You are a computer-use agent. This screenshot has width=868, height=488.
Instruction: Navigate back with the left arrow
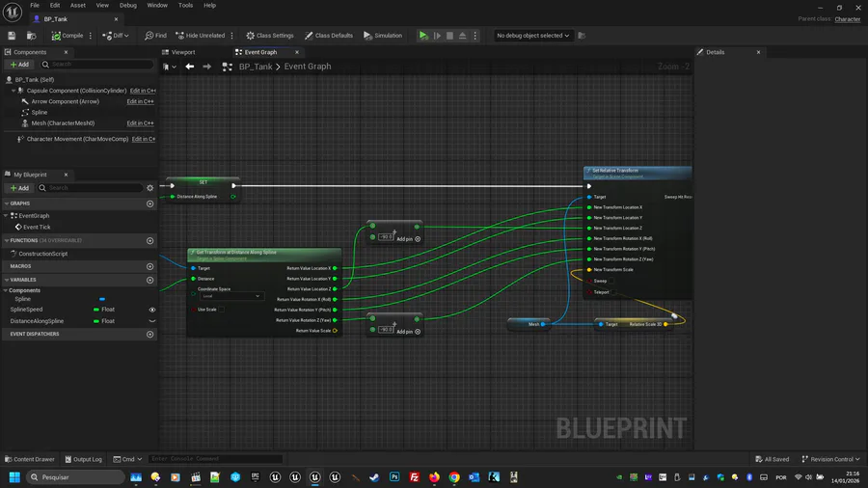(x=190, y=67)
